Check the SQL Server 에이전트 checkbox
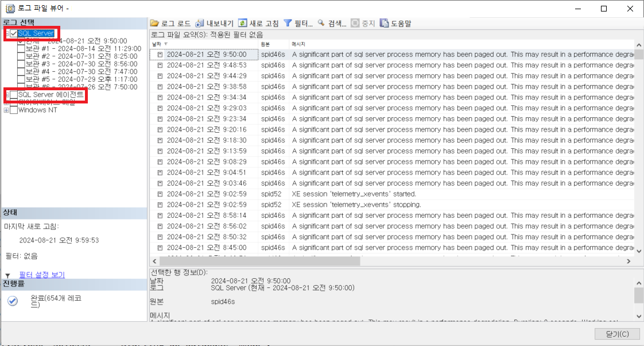The image size is (644, 346). (x=14, y=95)
